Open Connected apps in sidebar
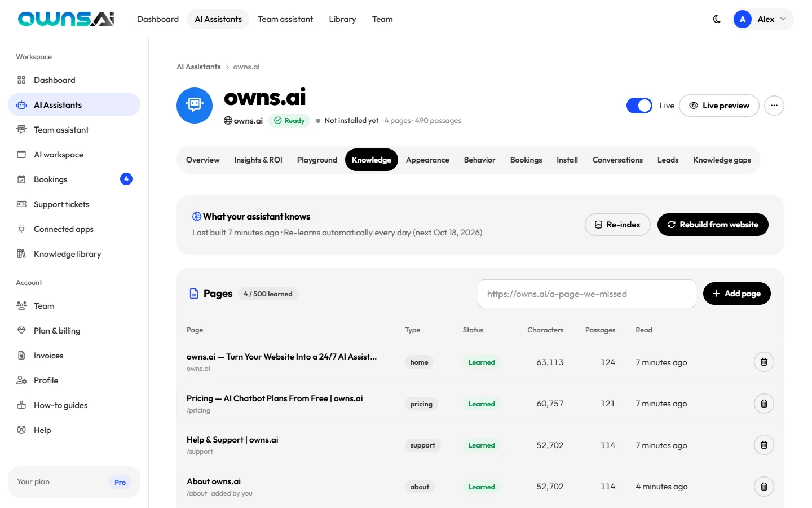This screenshot has width=812, height=508. point(74,229)
